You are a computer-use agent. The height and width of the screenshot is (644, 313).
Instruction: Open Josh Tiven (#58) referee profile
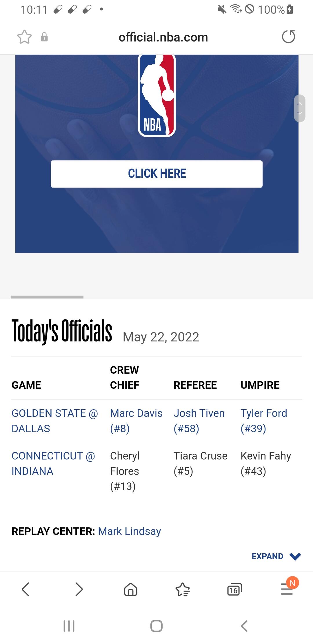tap(199, 421)
